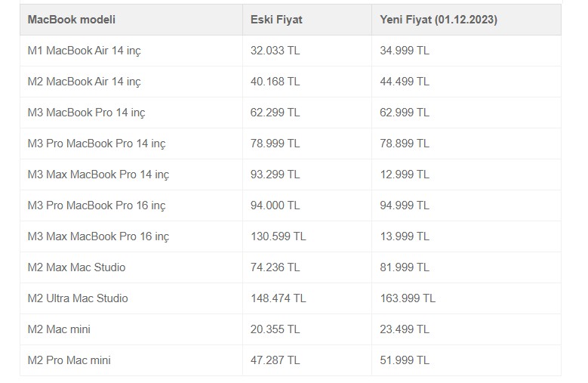Select the M3 MacBook Pro 14 inç cell
This screenshot has height=383, width=588.
131,113
